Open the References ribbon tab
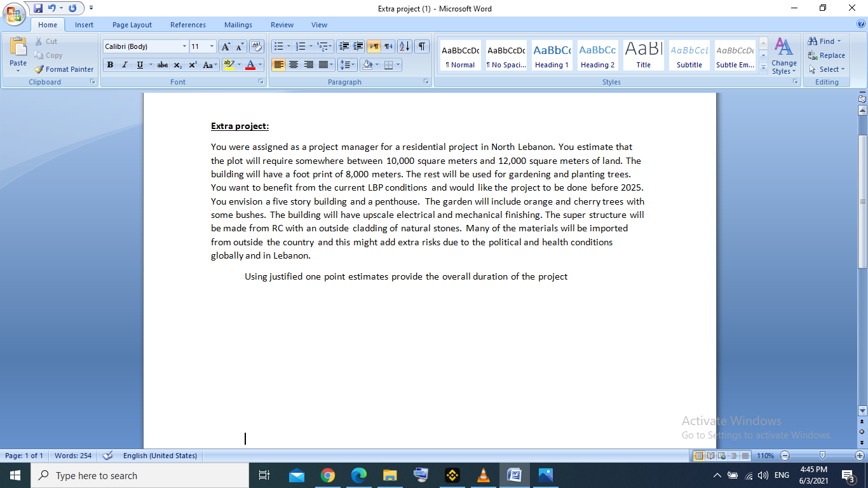This screenshot has height=488, width=868. click(187, 24)
